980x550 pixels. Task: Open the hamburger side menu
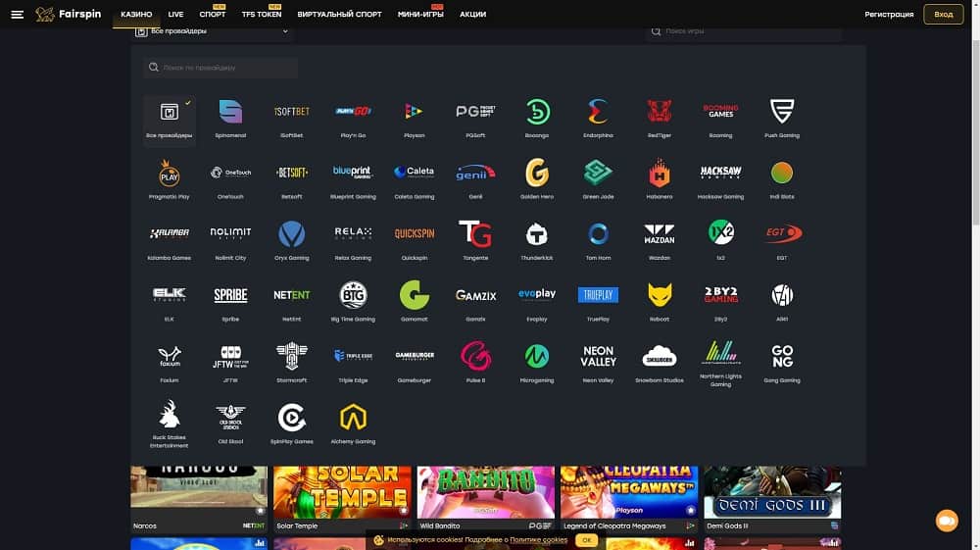17,15
